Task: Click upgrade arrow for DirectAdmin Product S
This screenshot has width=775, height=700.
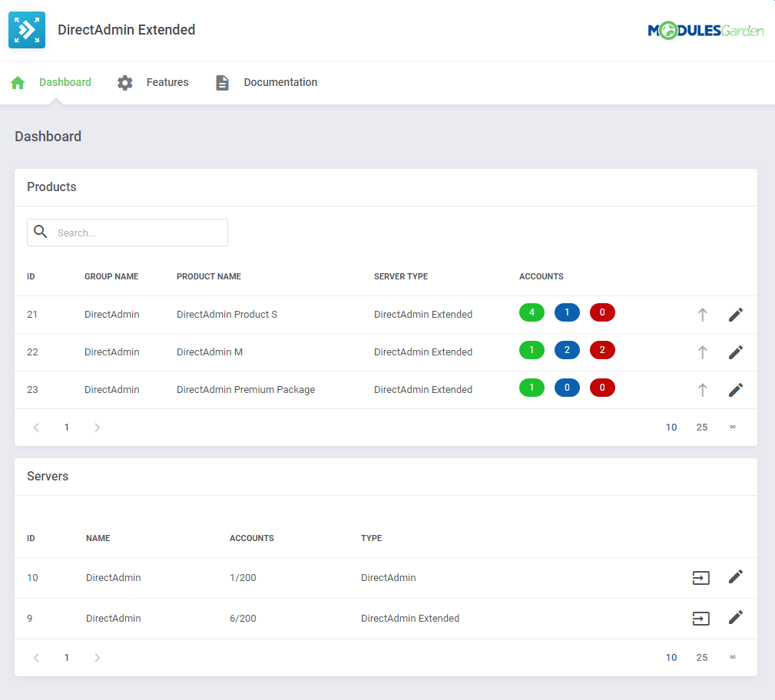Action: pyautogui.click(x=702, y=315)
